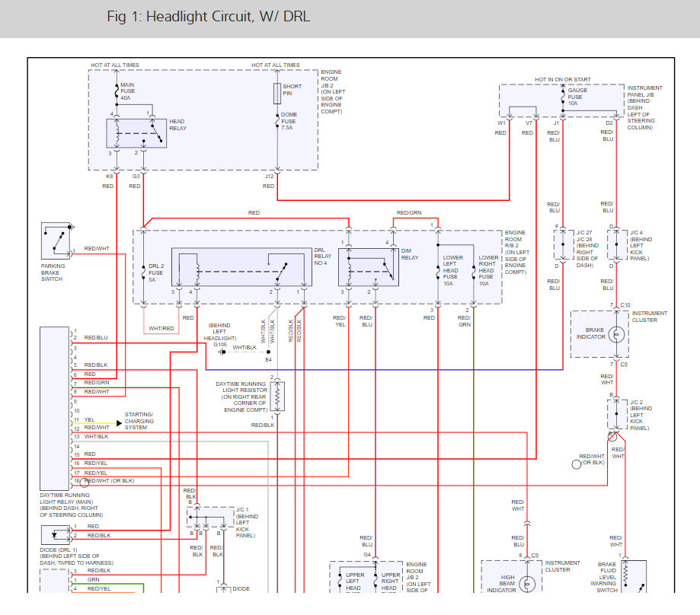Click the Brake Indicator lamp symbol
The width and height of the screenshot is (700, 615).
tap(616, 334)
